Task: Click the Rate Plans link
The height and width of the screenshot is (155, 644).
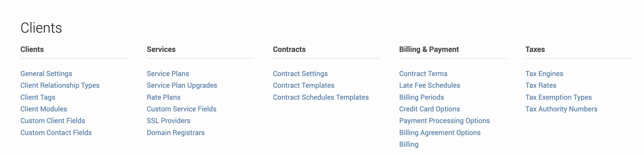Action: point(163,97)
